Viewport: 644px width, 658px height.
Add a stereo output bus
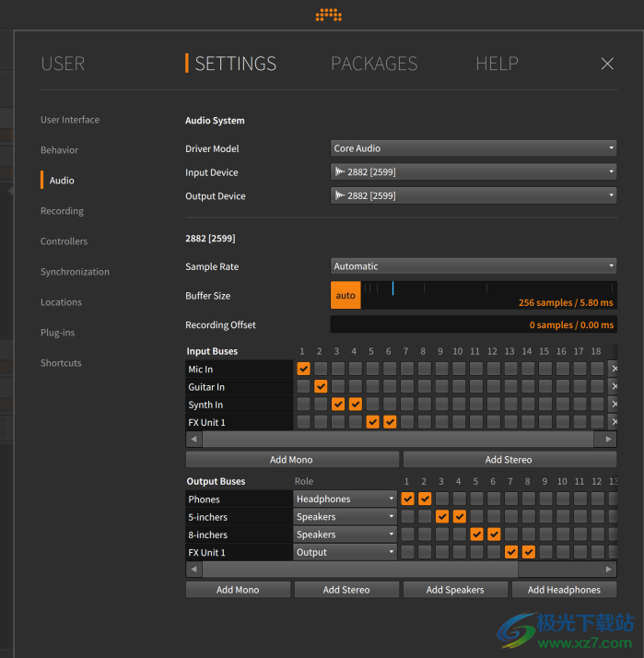[x=346, y=590]
